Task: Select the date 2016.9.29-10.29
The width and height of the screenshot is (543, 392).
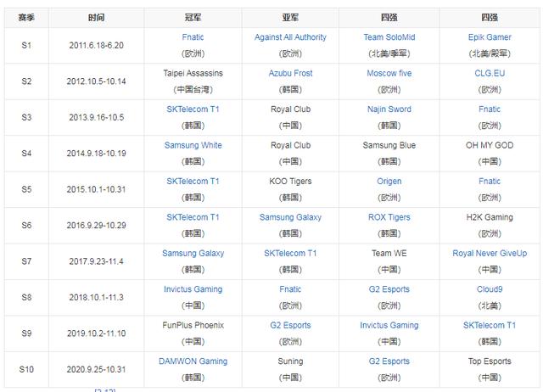Action: [96, 226]
